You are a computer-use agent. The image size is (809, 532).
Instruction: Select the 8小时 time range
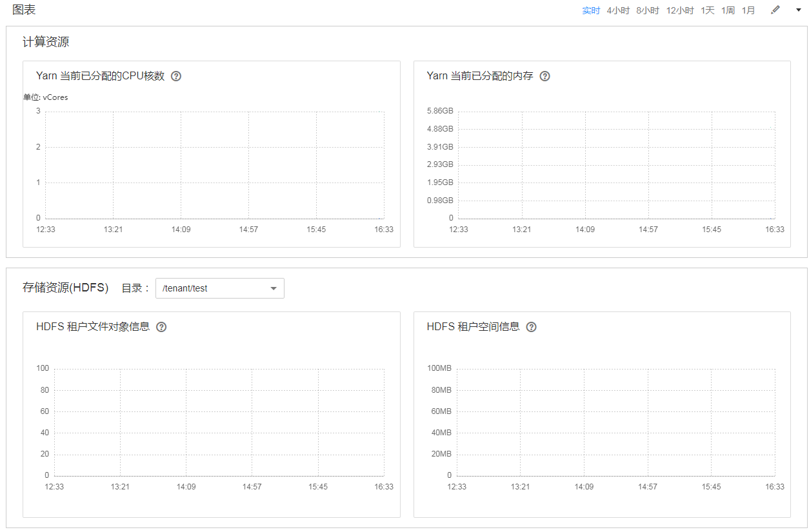point(648,10)
